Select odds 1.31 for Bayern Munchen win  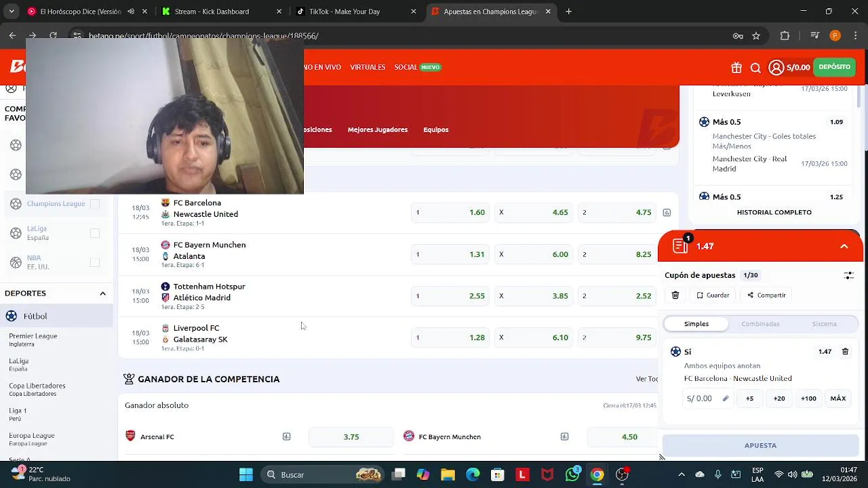pyautogui.click(x=450, y=255)
